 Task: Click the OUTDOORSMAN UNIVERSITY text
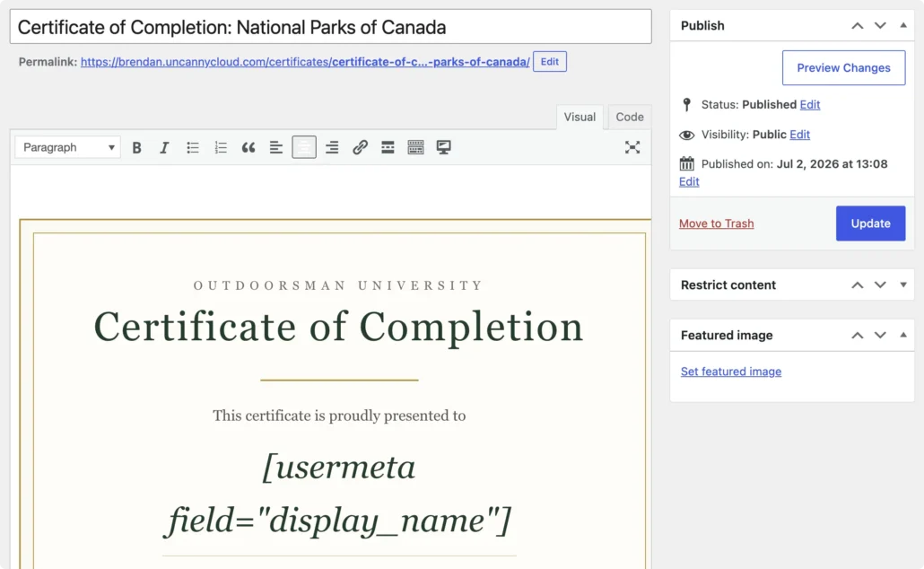coord(339,285)
